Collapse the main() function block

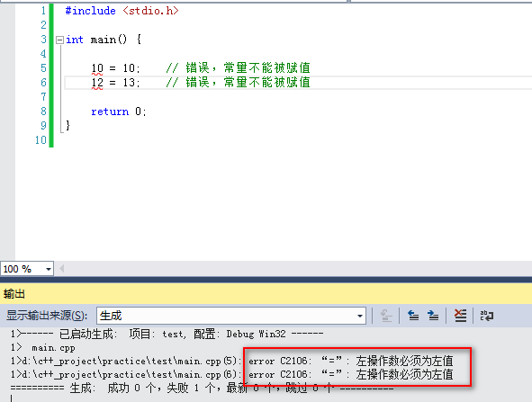[x=59, y=40]
